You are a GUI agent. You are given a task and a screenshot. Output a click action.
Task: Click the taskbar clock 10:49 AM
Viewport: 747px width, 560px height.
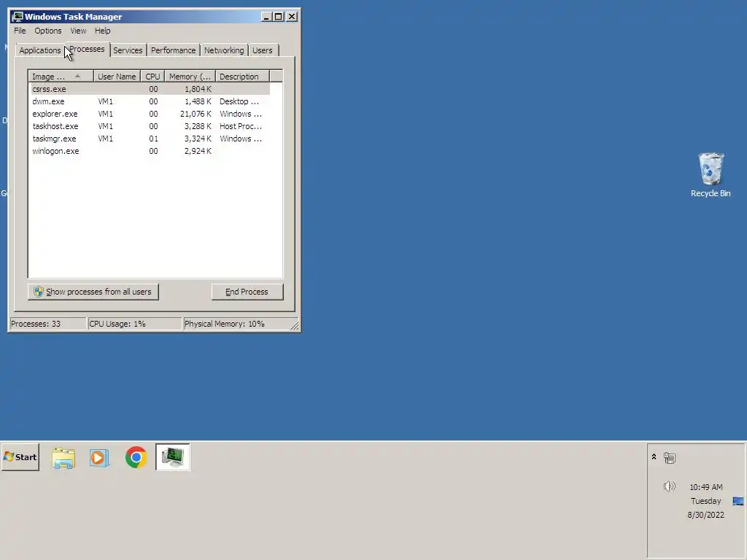click(706, 487)
